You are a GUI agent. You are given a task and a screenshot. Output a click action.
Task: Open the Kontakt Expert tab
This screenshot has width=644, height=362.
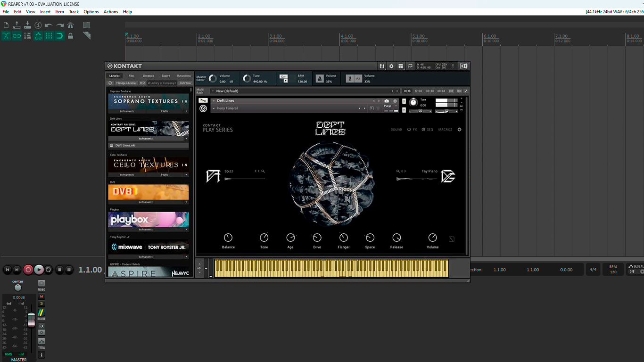point(165,75)
